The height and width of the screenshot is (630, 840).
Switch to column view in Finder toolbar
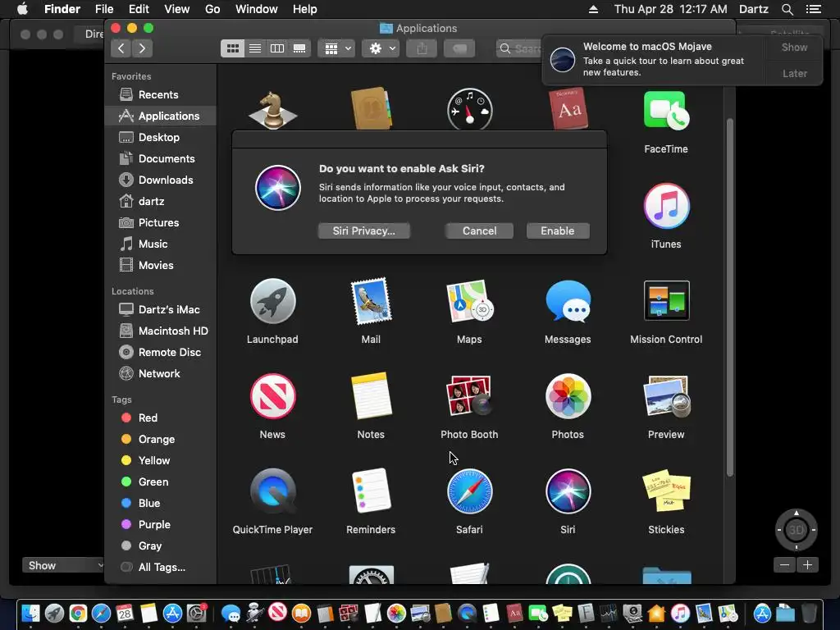[x=277, y=48]
